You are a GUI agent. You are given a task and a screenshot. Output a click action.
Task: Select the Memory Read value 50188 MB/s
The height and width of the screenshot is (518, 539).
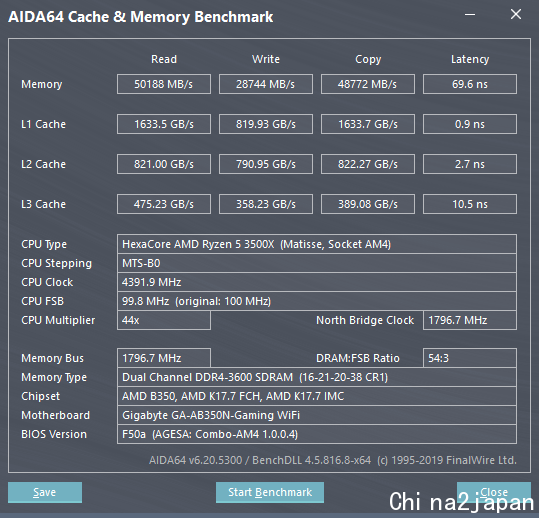[x=164, y=84]
